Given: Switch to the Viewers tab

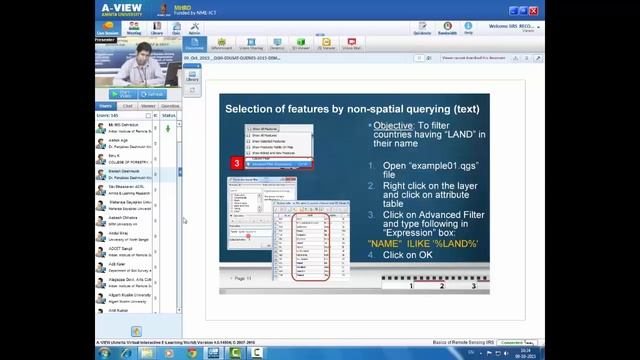Looking at the screenshot, I should (x=148, y=106).
